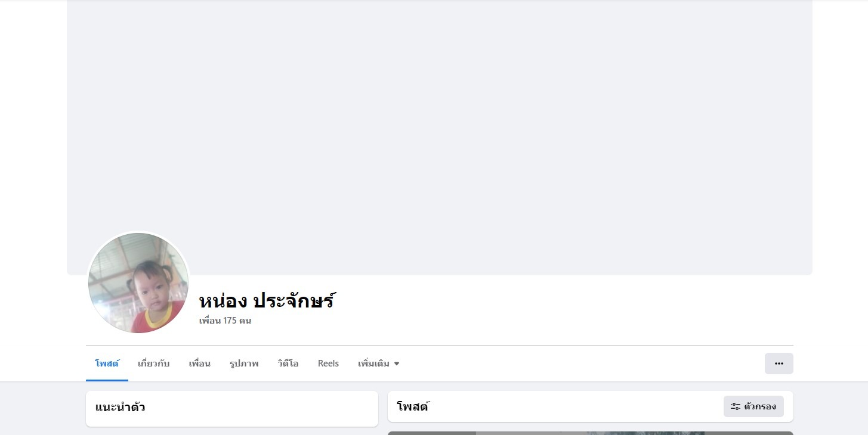This screenshot has height=435, width=868.
Task: Click the sliders icon beside ตัวกรอง
Action: tap(736, 406)
